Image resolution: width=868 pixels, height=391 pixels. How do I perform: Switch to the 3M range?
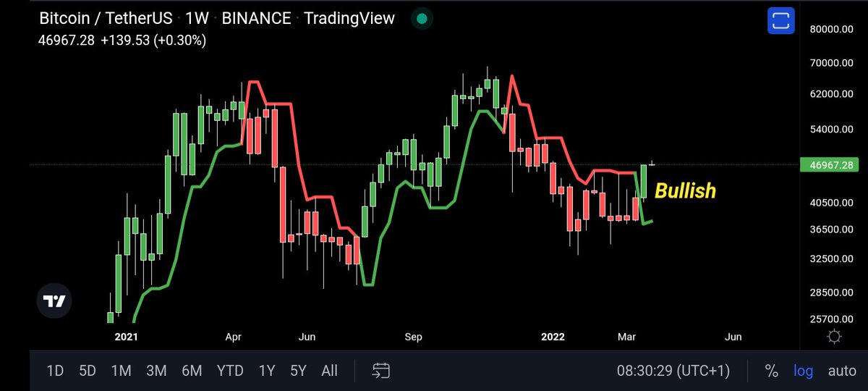tap(156, 371)
